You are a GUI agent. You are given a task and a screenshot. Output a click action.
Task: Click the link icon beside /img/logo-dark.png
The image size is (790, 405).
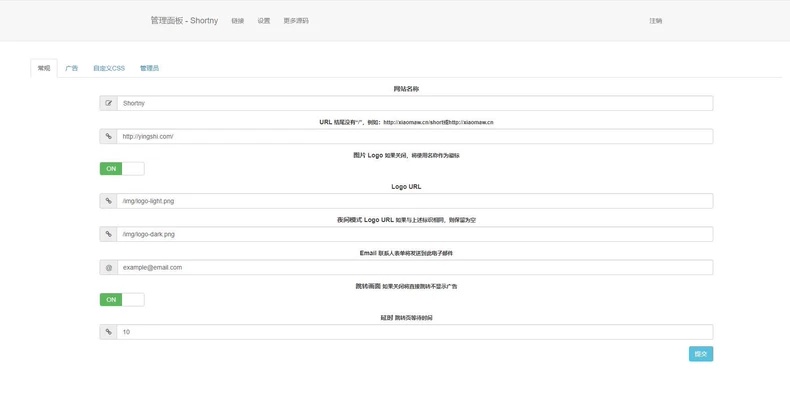[108, 234]
